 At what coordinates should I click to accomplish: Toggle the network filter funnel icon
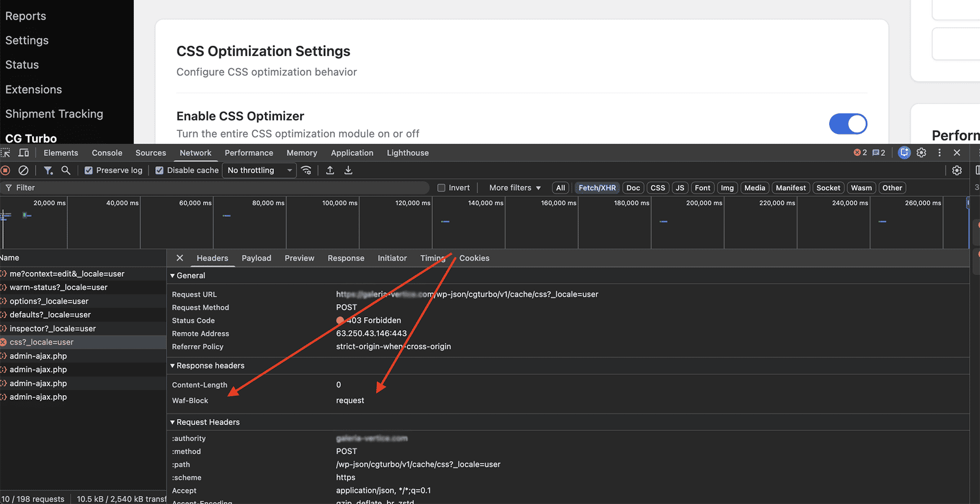pos(48,171)
